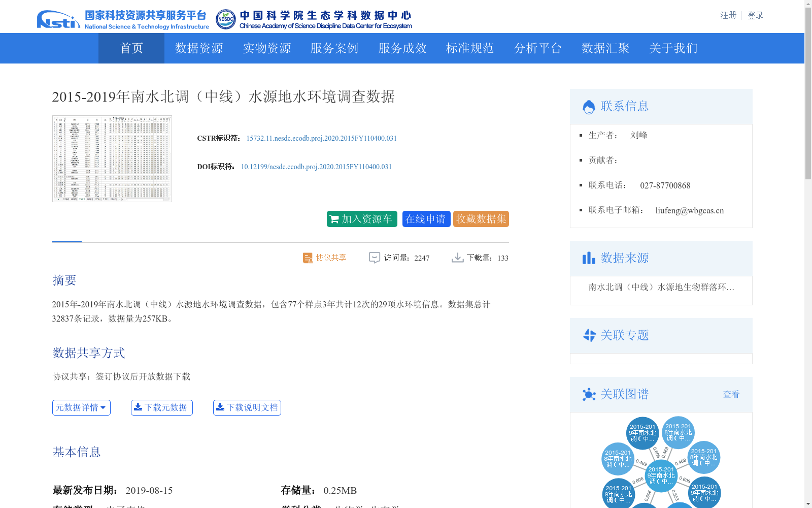Screen dimensions: 812x508
Task: Open the 标准规范 menu
Action: [470, 48]
